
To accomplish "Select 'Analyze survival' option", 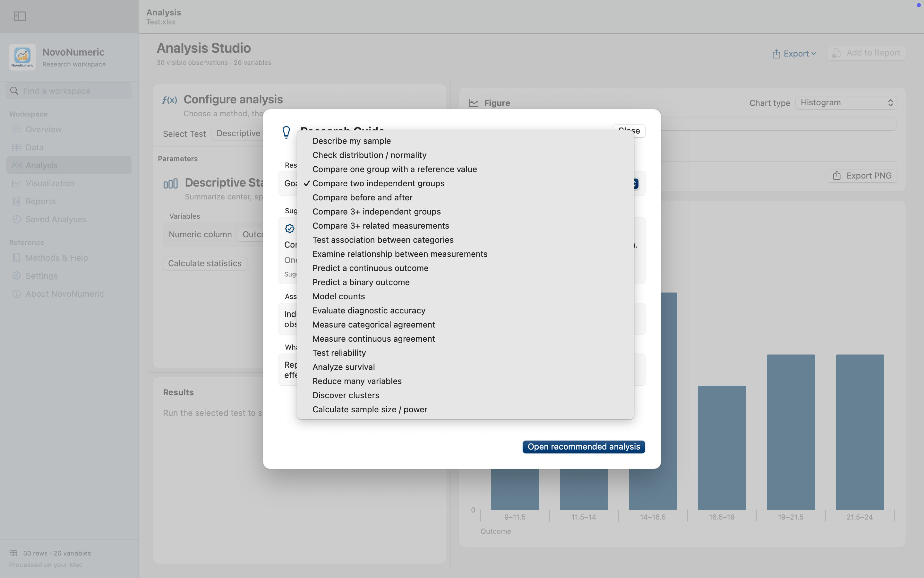I will [x=465, y=367].
